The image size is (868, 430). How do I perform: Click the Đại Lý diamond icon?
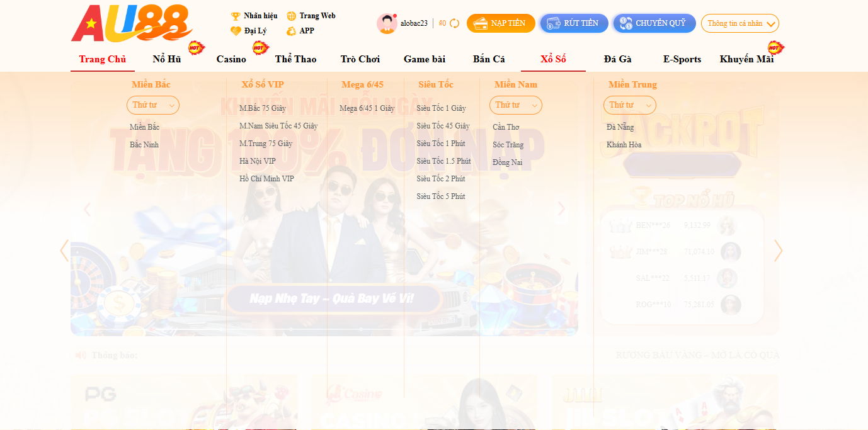coord(236,31)
